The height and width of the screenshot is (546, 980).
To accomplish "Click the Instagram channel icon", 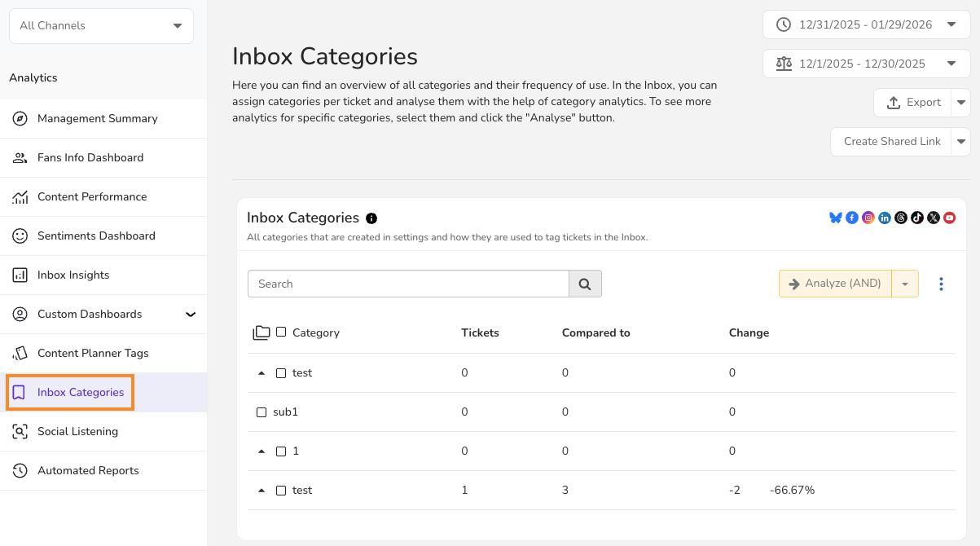I will tap(868, 218).
